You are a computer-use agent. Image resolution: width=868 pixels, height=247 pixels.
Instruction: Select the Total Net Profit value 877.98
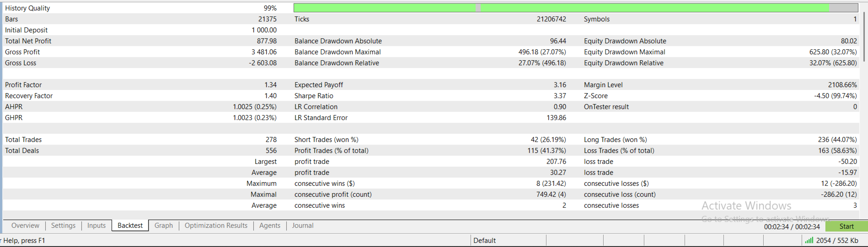[267, 41]
